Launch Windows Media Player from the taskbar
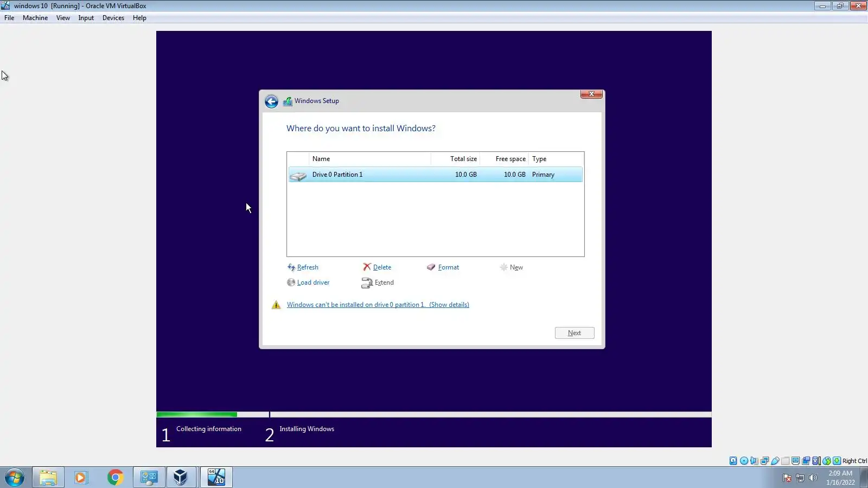This screenshot has width=868, height=488. pos(81,478)
